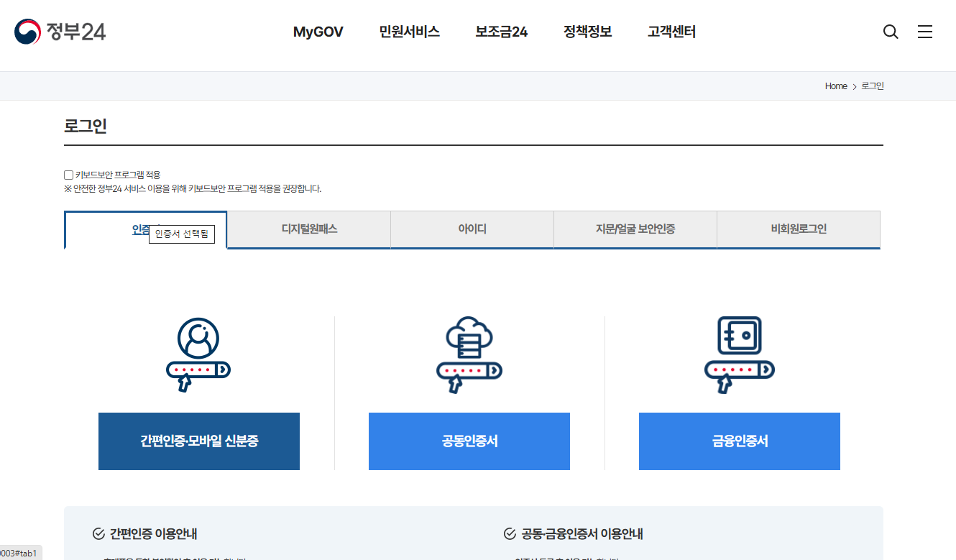The height and width of the screenshot is (560, 956).
Task: Switch to the 아이디 tab
Action: (x=472, y=229)
